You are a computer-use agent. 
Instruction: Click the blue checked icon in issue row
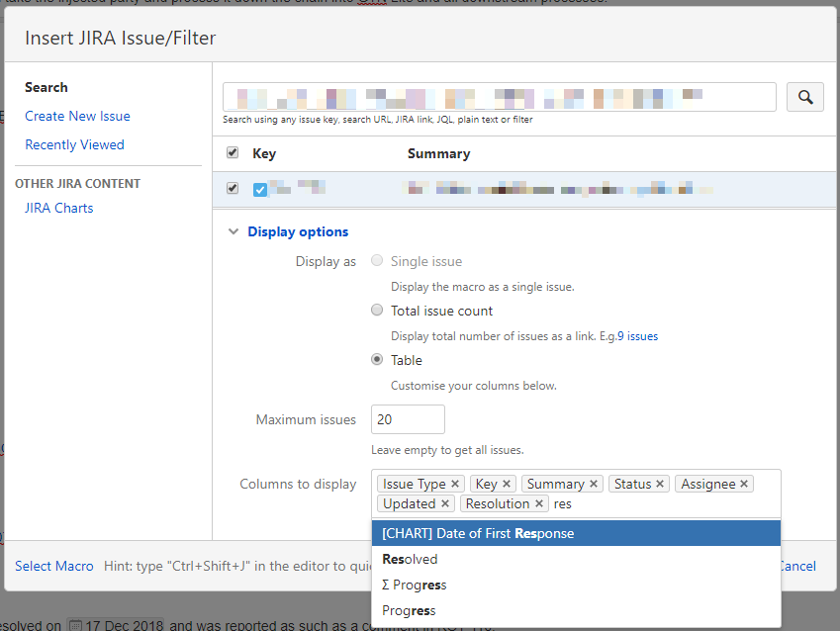(x=260, y=190)
